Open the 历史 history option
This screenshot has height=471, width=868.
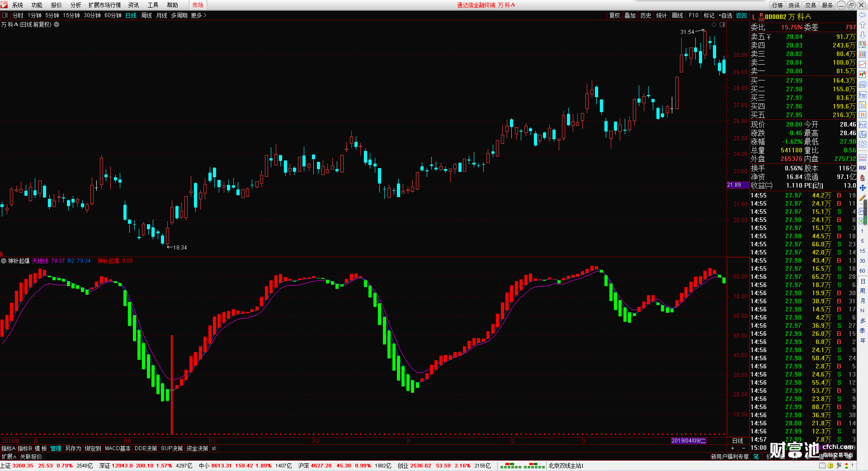[x=646, y=15]
